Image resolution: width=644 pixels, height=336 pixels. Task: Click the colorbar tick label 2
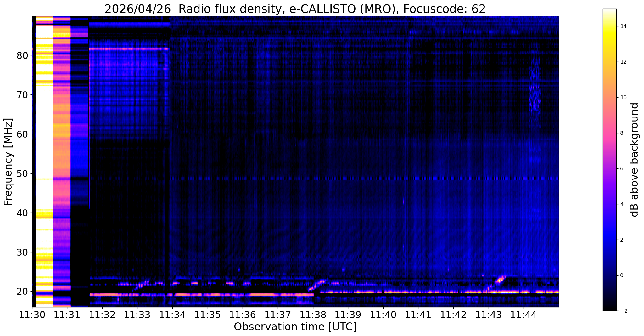tap(621, 240)
